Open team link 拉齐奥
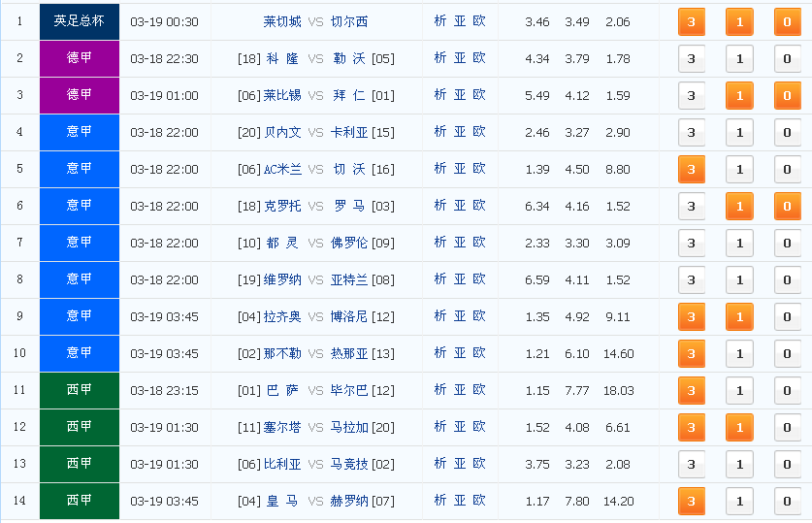 pyautogui.click(x=282, y=317)
